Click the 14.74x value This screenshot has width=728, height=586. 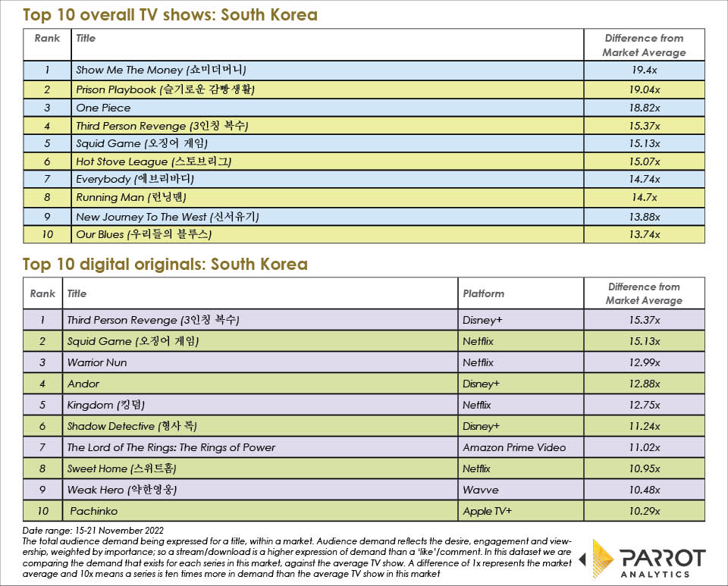645,179
